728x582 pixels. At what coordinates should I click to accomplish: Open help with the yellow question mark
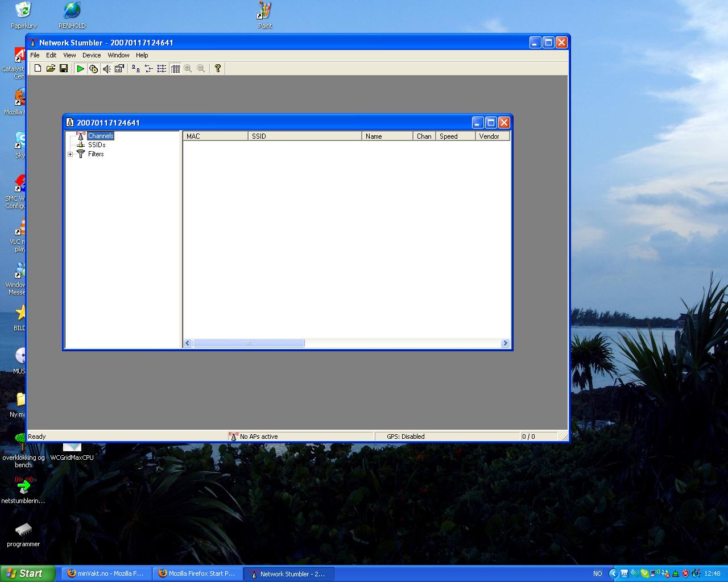click(217, 68)
